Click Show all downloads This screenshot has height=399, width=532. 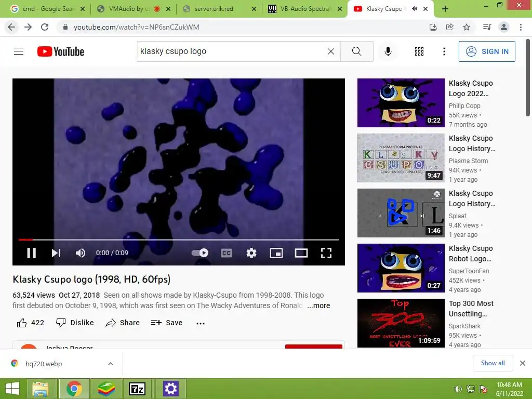(x=493, y=363)
